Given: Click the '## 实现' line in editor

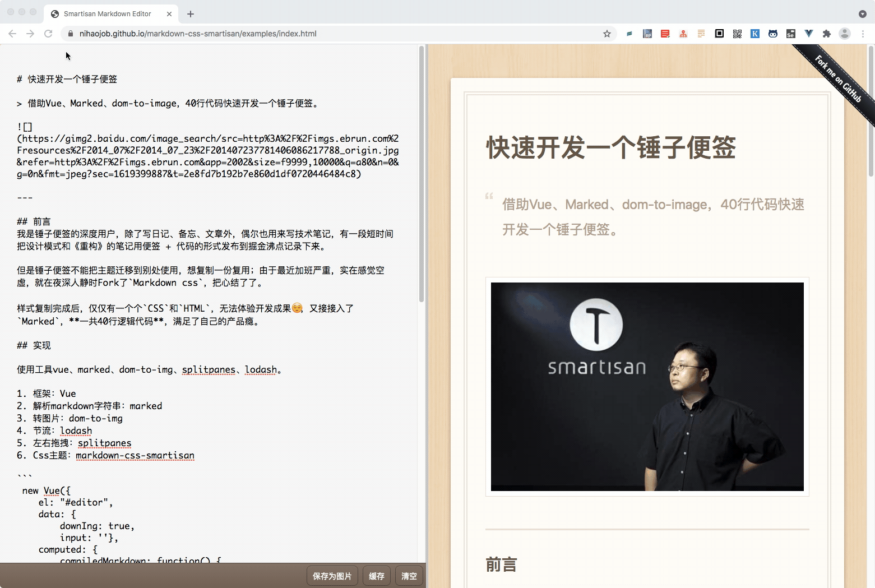Looking at the screenshot, I should pyautogui.click(x=34, y=345).
